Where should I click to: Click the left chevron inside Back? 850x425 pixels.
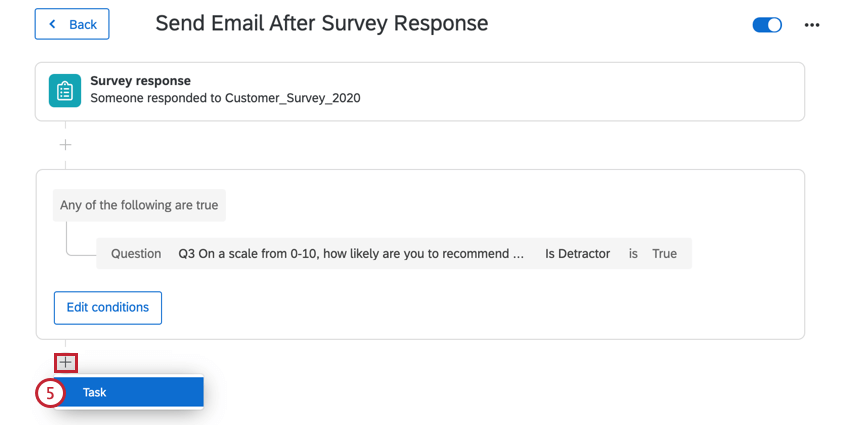(x=52, y=24)
